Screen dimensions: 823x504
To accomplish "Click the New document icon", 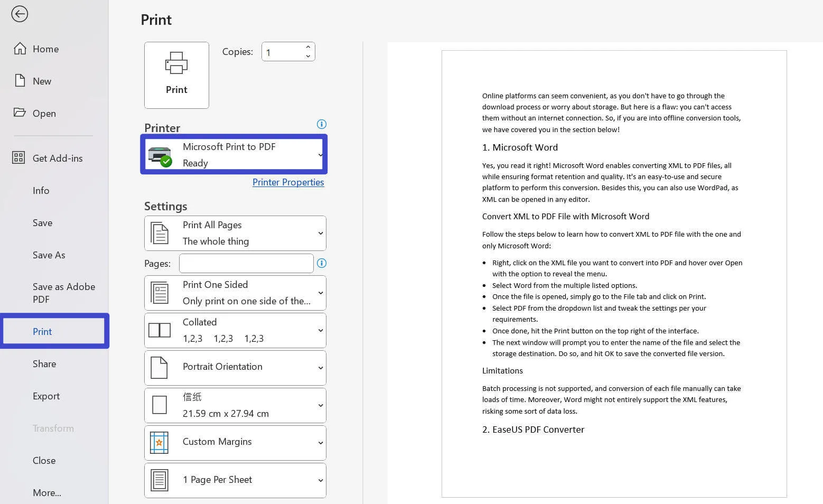I will (x=20, y=80).
